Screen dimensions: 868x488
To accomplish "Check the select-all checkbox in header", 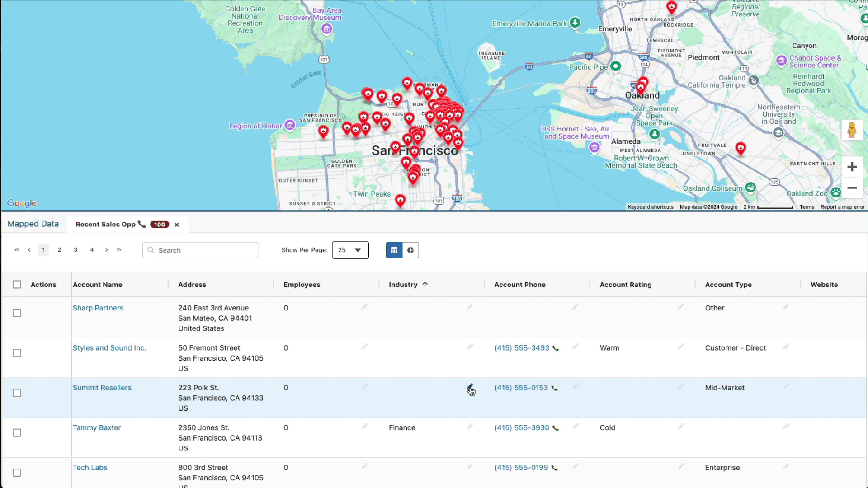I will [17, 285].
